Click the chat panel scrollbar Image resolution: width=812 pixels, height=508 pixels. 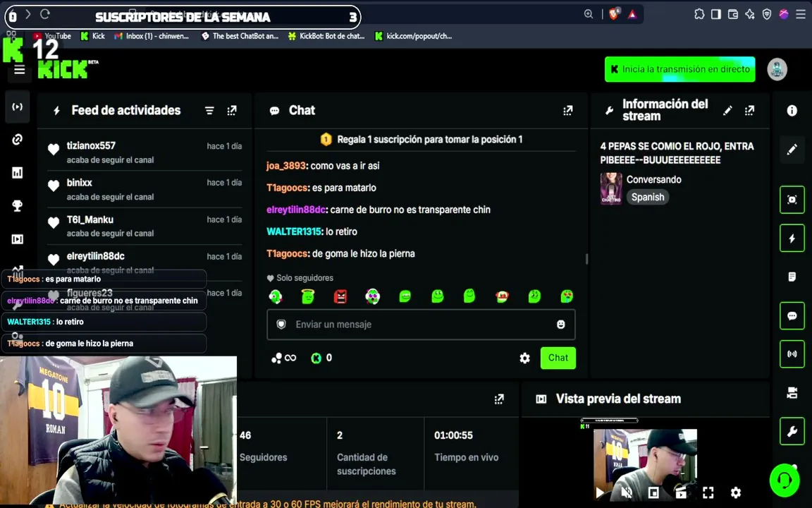point(586,259)
